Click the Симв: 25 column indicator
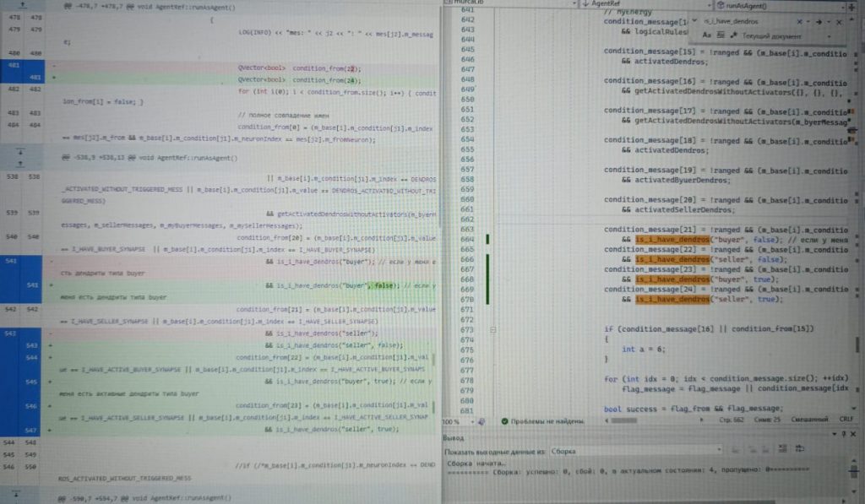This screenshot has width=865, height=504. (x=767, y=420)
